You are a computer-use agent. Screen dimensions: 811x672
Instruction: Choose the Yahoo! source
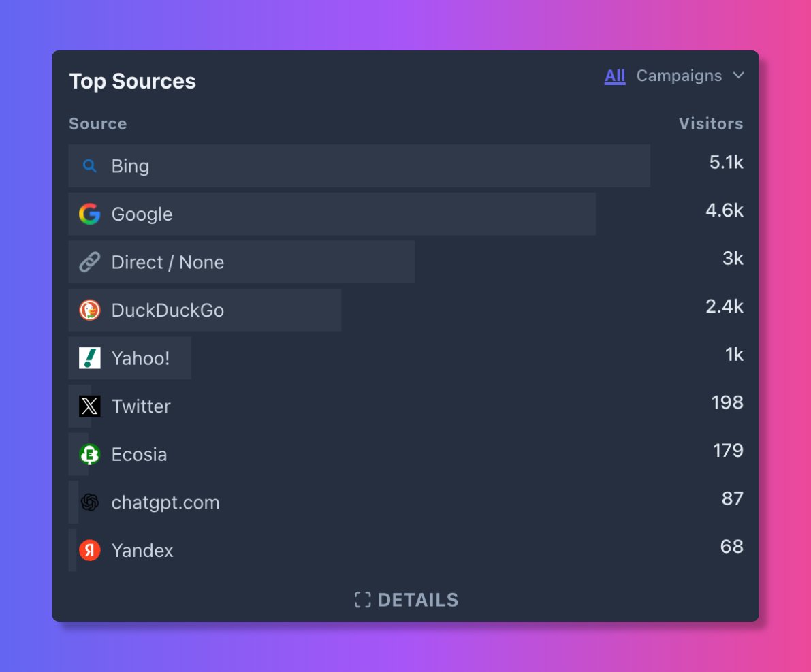click(141, 358)
